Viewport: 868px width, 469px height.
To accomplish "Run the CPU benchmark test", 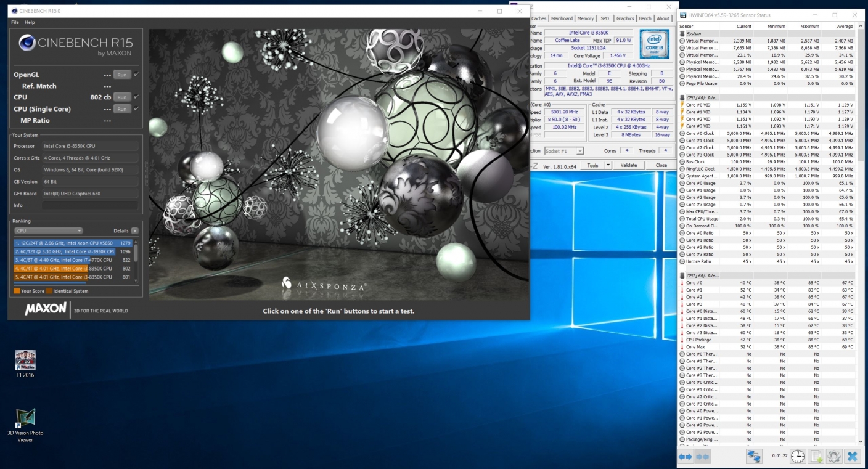I will (122, 97).
